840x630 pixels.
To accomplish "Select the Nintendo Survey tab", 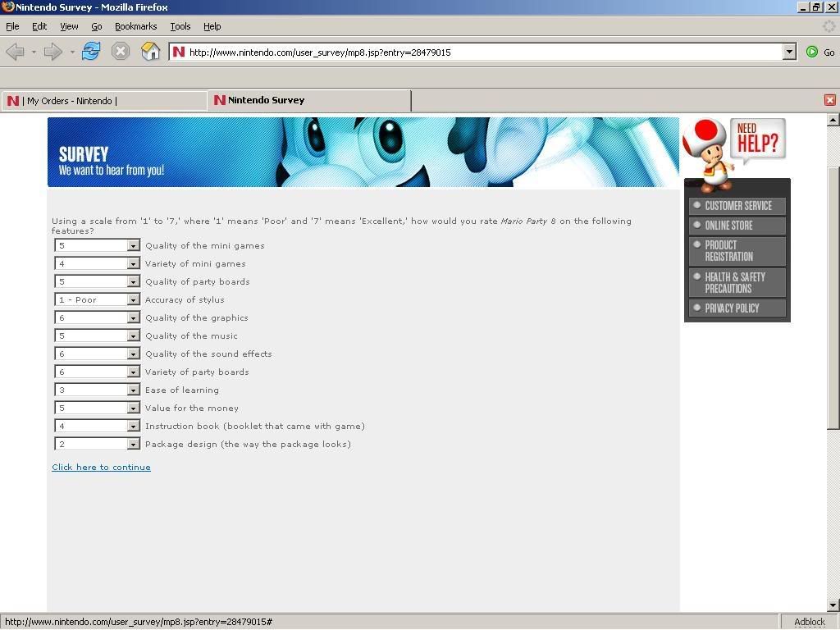I will pos(309,100).
